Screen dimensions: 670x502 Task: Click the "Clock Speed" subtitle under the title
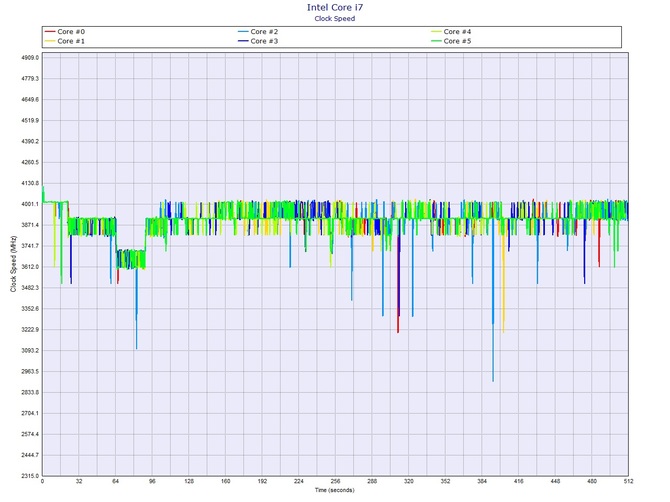click(x=334, y=17)
